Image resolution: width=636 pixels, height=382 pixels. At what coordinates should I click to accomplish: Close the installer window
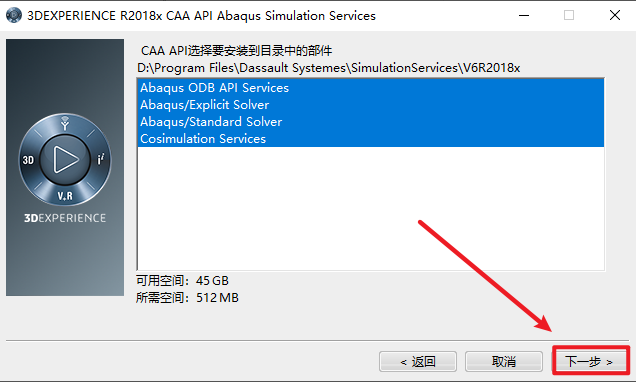(x=615, y=15)
